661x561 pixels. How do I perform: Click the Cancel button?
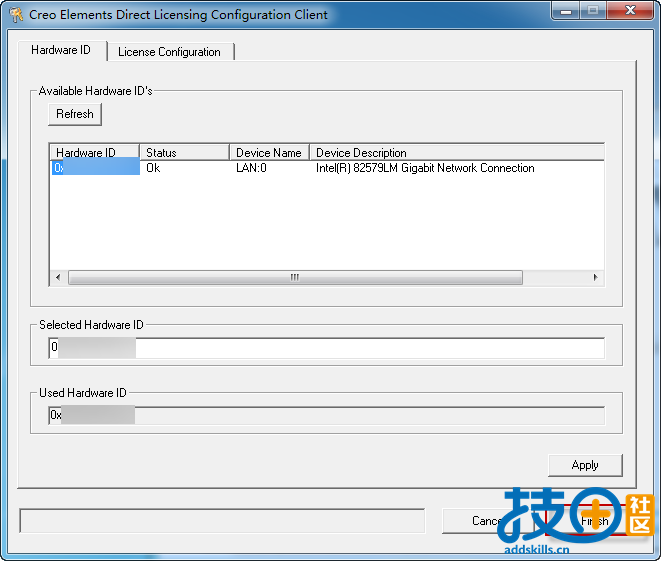click(x=487, y=521)
